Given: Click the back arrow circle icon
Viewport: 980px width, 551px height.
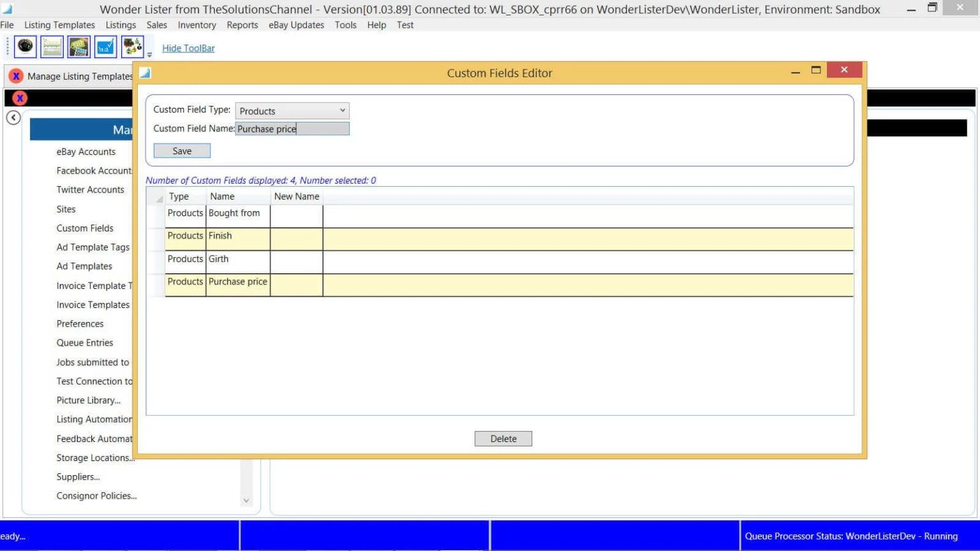Looking at the screenshot, I should (13, 117).
